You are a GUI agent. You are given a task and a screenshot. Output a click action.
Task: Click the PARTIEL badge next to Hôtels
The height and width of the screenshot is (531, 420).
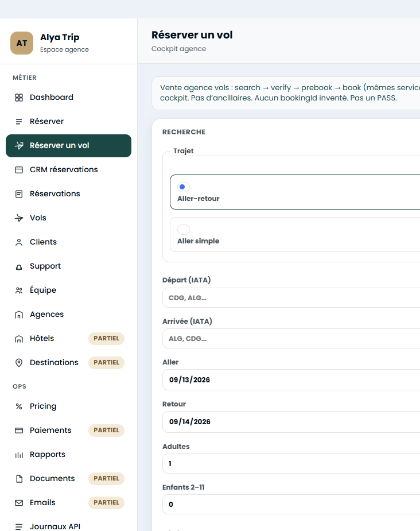[x=106, y=338]
